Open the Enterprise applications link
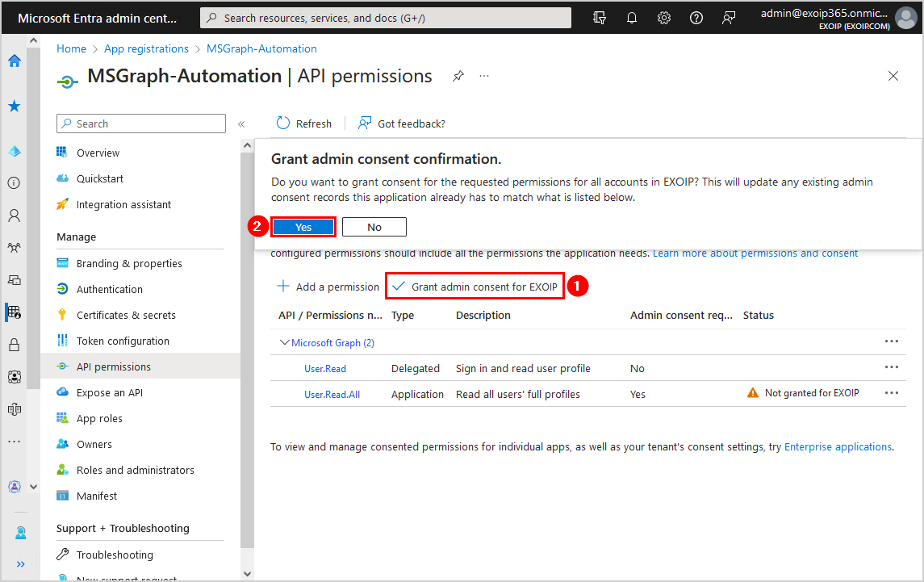The width and height of the screenshot is (924, 582). tap(838, 446)
